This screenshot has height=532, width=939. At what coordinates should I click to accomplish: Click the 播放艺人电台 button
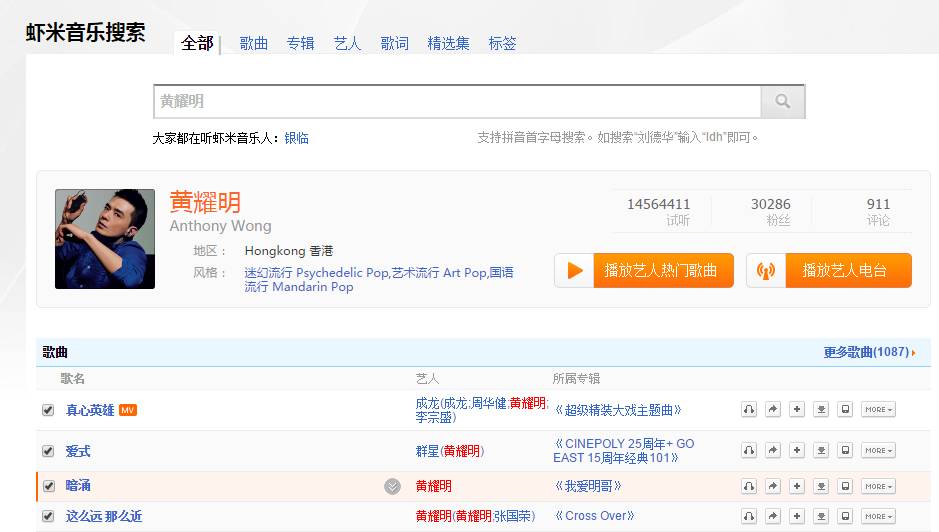pyautogui.click(x=829, y=270)
